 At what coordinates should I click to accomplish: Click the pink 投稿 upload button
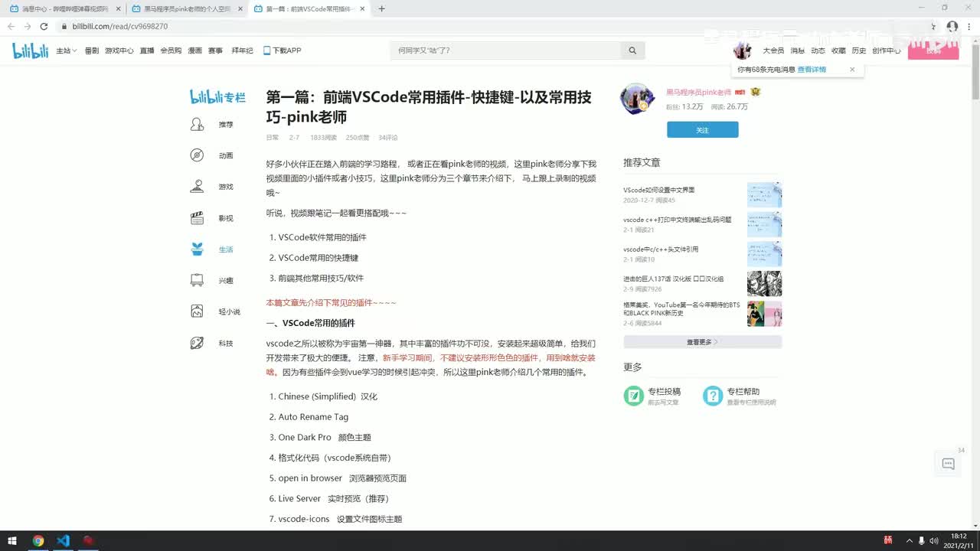[x=933, y=51]
